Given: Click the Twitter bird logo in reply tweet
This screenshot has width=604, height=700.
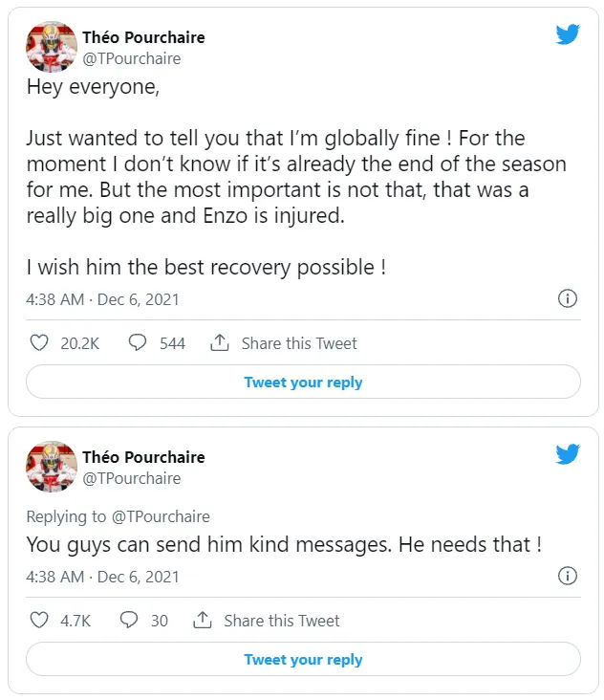Looking at the screenshot, I should [x=568, y=455].
